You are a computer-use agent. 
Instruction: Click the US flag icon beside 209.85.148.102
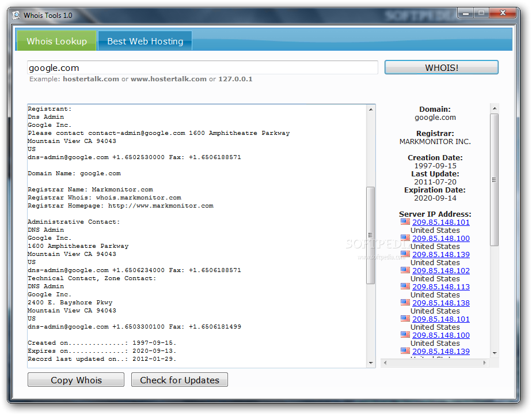(405, 270)
